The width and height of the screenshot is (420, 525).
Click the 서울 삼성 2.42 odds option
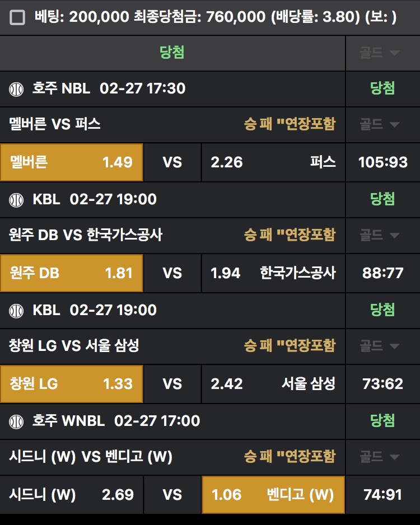(273, 384)
